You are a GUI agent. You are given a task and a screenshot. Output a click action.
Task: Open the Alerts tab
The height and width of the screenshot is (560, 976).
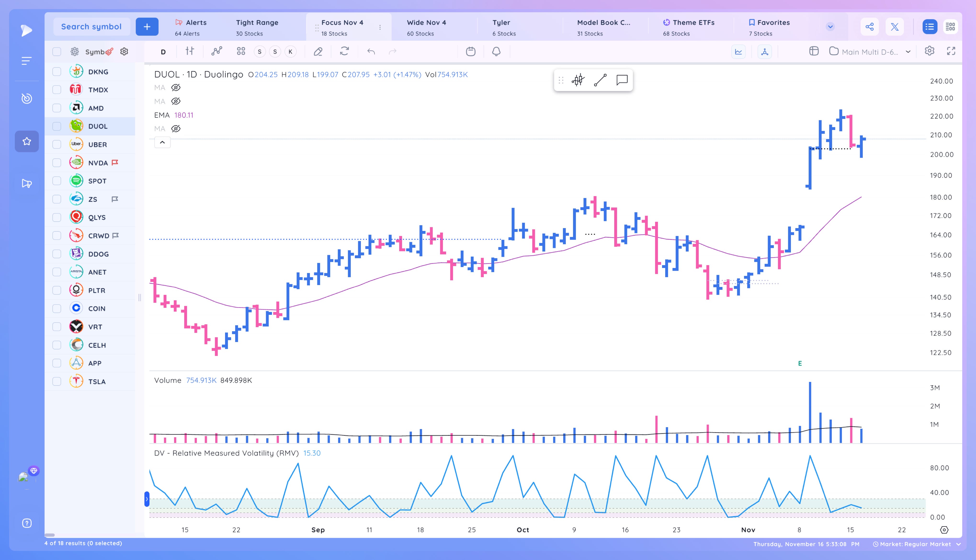coord(191,27)
